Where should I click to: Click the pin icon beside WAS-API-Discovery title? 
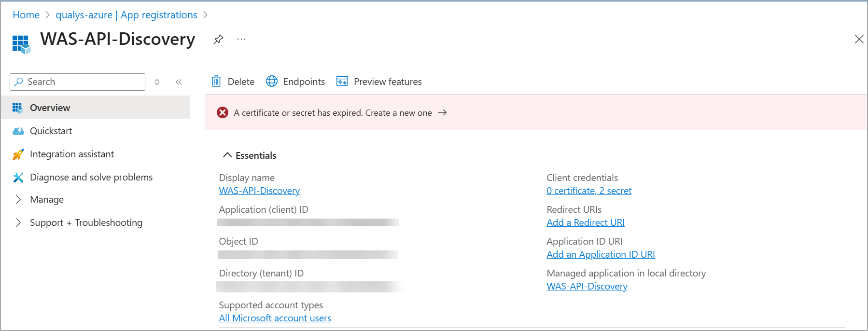[x=218, y=39]
